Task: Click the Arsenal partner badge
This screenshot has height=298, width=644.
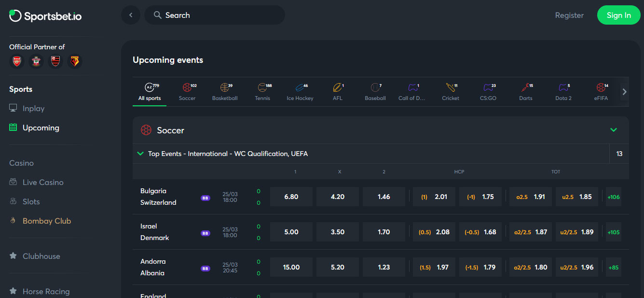Action: click(17, 61)
